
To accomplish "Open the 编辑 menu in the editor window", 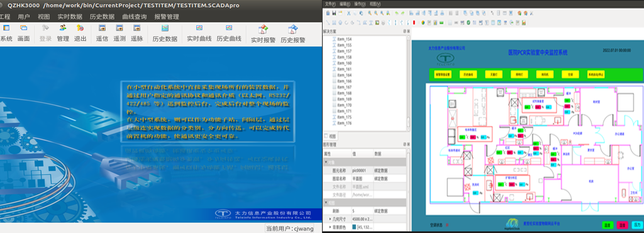I will (x=345, y=4).
